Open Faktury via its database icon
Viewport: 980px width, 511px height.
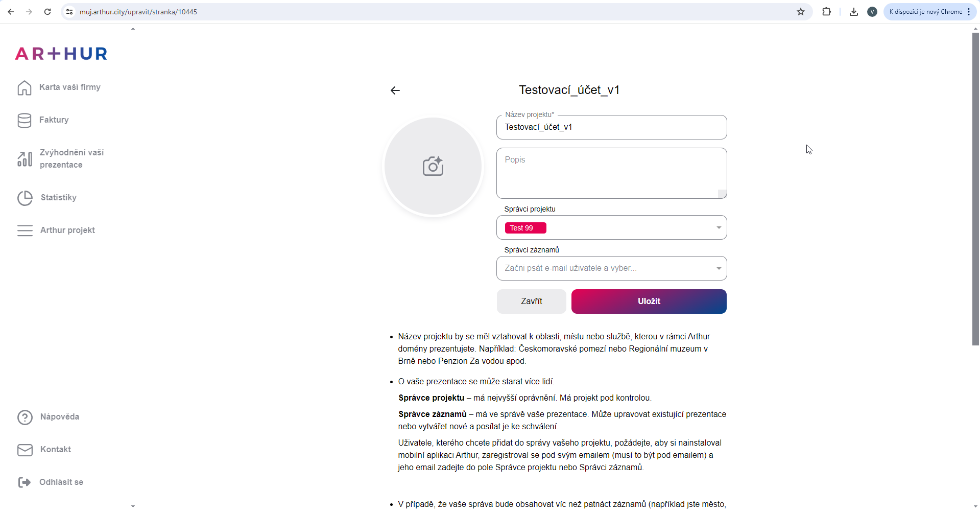pyautogui.click(x=25, y=121)
